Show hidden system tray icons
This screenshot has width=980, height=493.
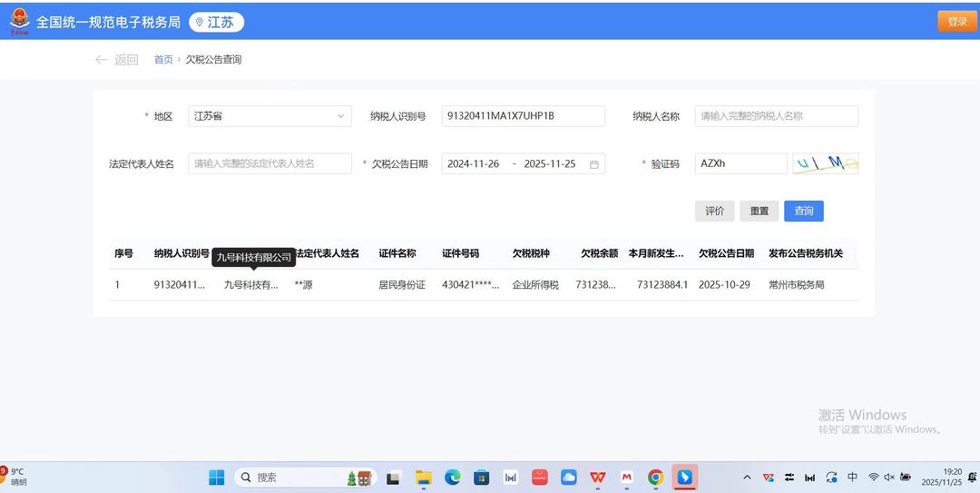[747, 478]
